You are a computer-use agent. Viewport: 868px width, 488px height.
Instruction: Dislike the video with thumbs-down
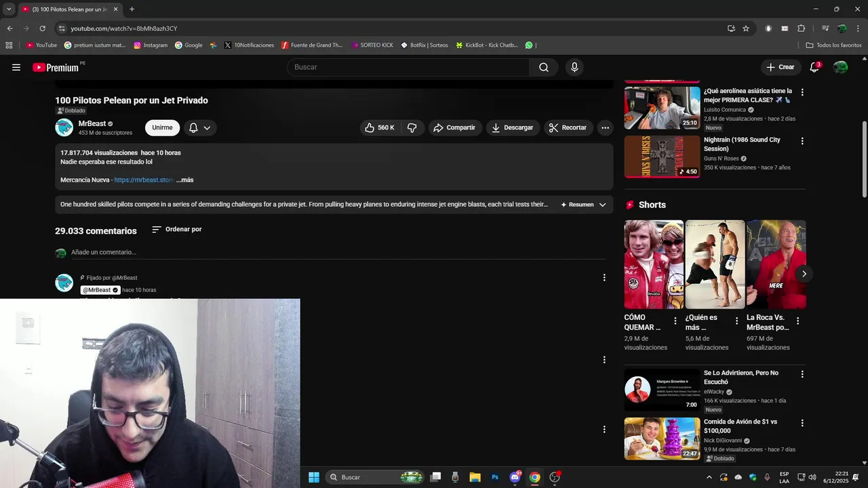(412, 127)
